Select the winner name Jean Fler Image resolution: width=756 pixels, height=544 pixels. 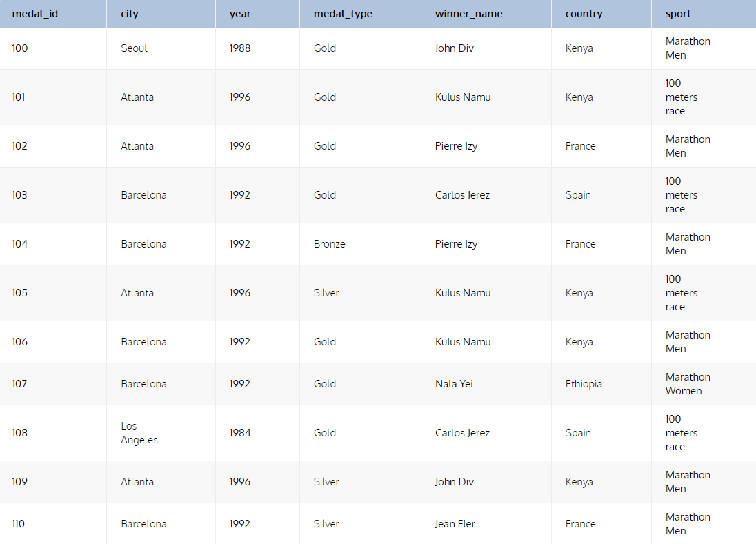tap(455, 524)
